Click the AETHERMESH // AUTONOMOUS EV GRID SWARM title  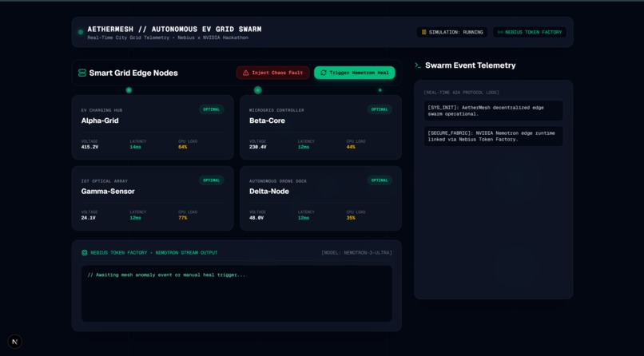pos(174,29)
